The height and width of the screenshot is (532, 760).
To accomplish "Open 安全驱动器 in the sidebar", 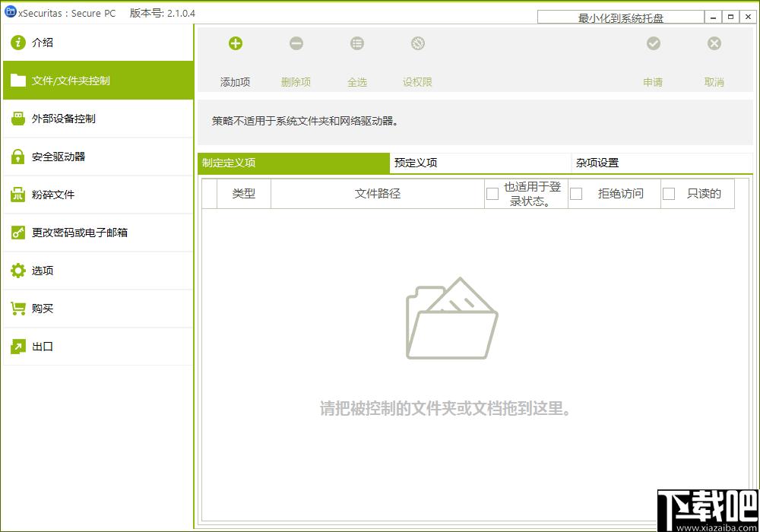I will pos(98,157).
